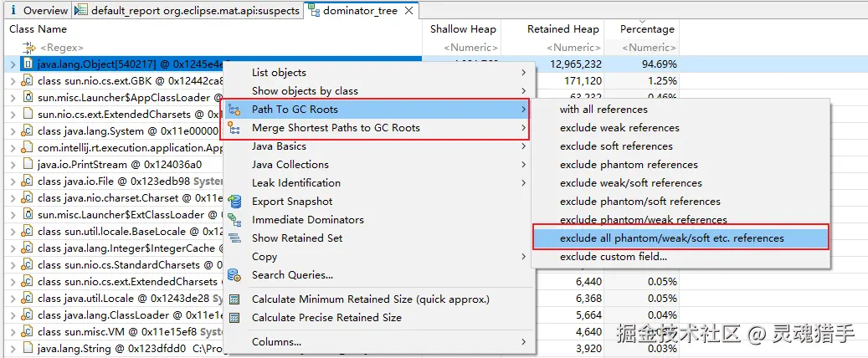Click the class icon of sun.util.locale.BaseLocale
Viewport: 868px width, 358px height.
[28, 232]
